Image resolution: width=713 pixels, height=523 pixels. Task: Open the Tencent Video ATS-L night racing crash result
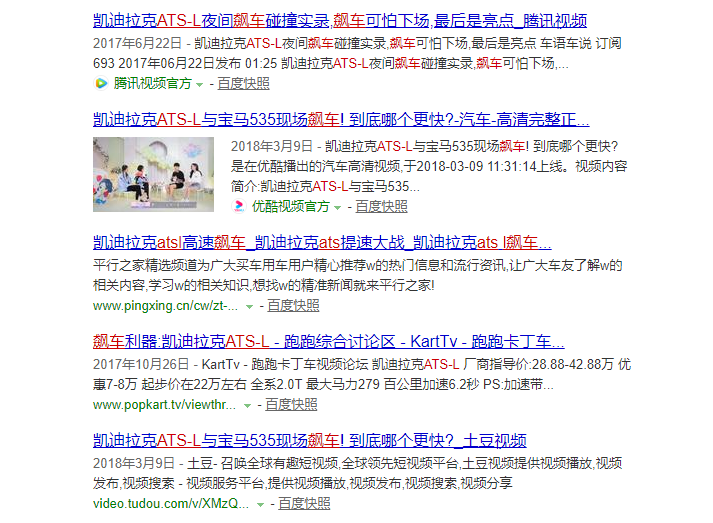[340, 21]
